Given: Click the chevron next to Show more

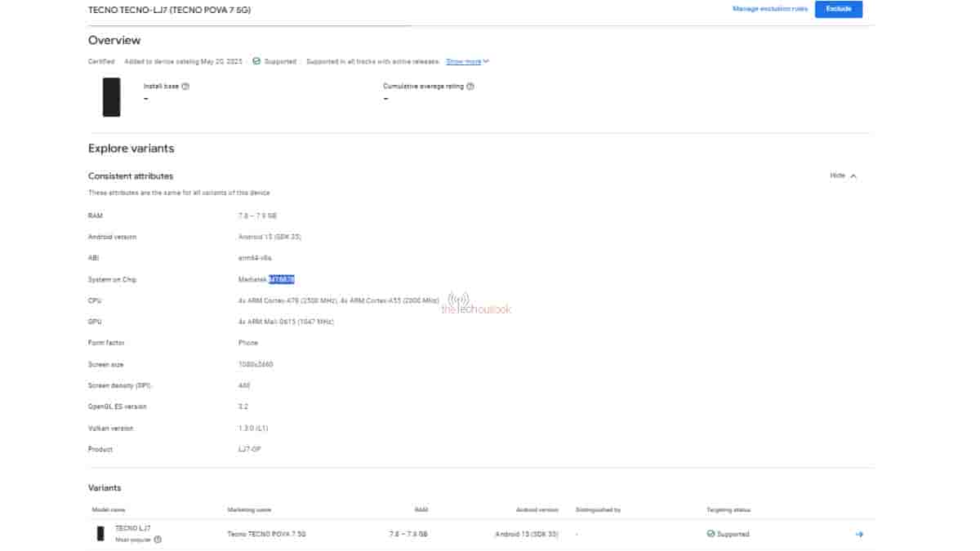Looking at the screenshot, I should tap(486, 61).
